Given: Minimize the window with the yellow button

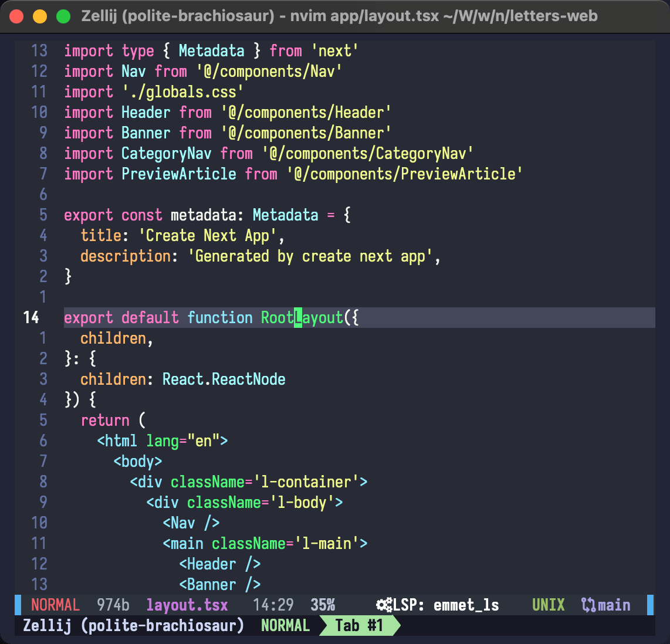Looking at the screenshot, I should click(x=39, y=16).
